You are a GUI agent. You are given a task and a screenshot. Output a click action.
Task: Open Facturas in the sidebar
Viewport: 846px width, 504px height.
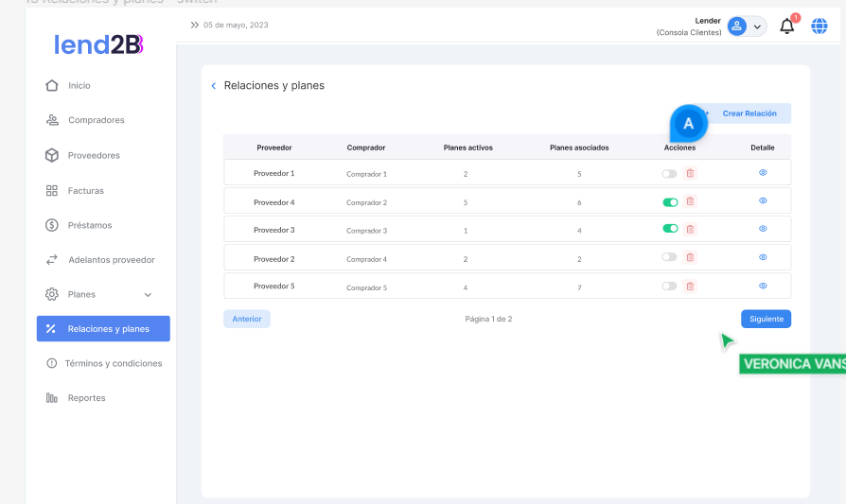coord(85,191)
